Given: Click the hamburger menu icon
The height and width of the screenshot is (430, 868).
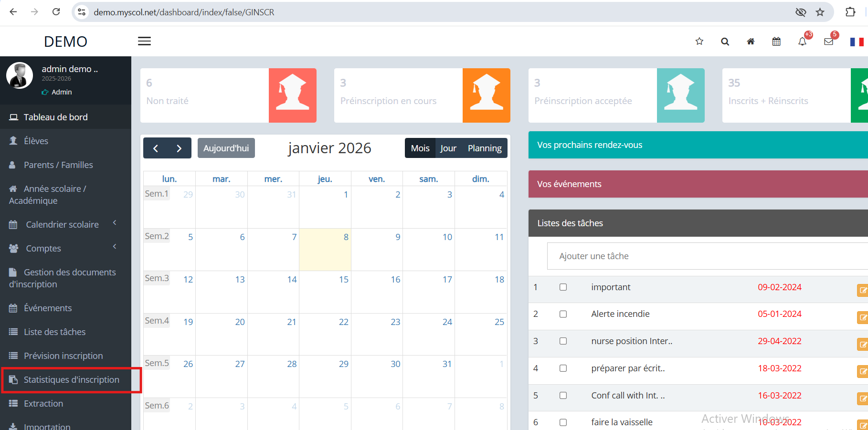Looking at the screenshot, I should 144,42.
